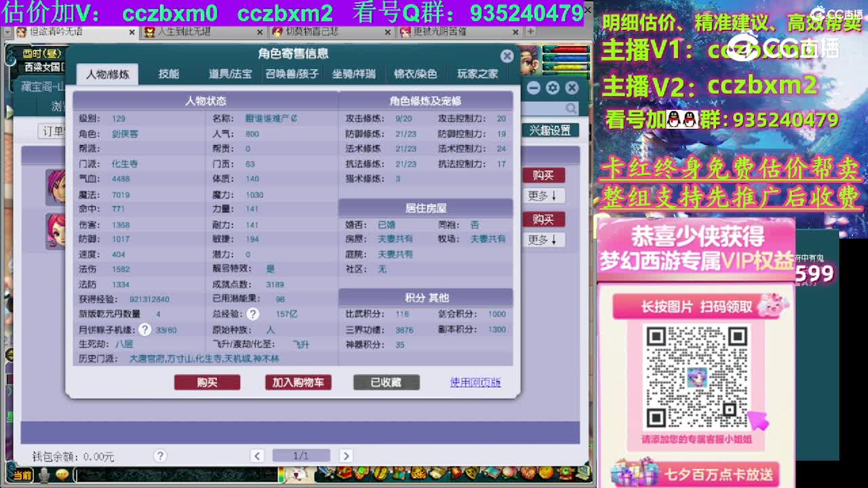Click the yellow chat bubble icon

(62, 475)
